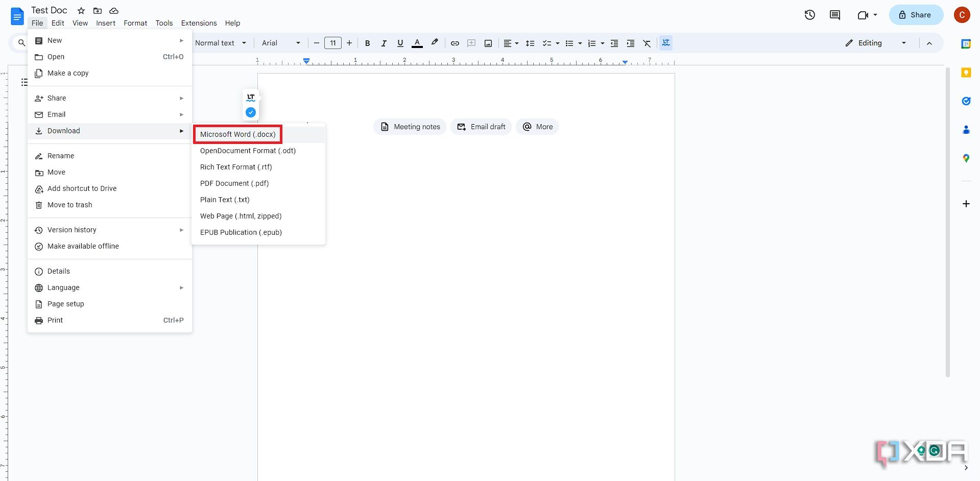The height and width of the screenshot is (481, 980).
Task: Select Version history in File menu
Action: 110,230
